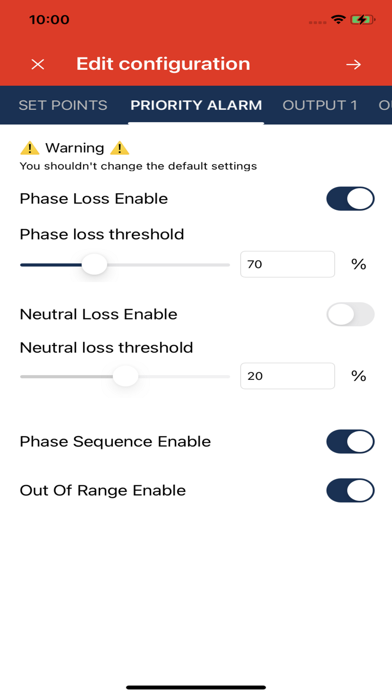Turn off Phase Sequence Enable toggle

point(350,441)
